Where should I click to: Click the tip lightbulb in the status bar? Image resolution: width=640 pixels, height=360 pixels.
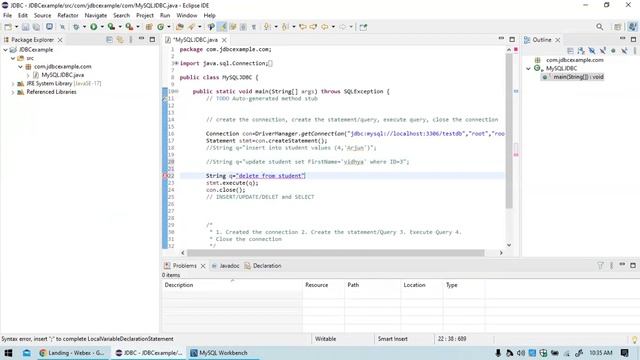[634, 340]
